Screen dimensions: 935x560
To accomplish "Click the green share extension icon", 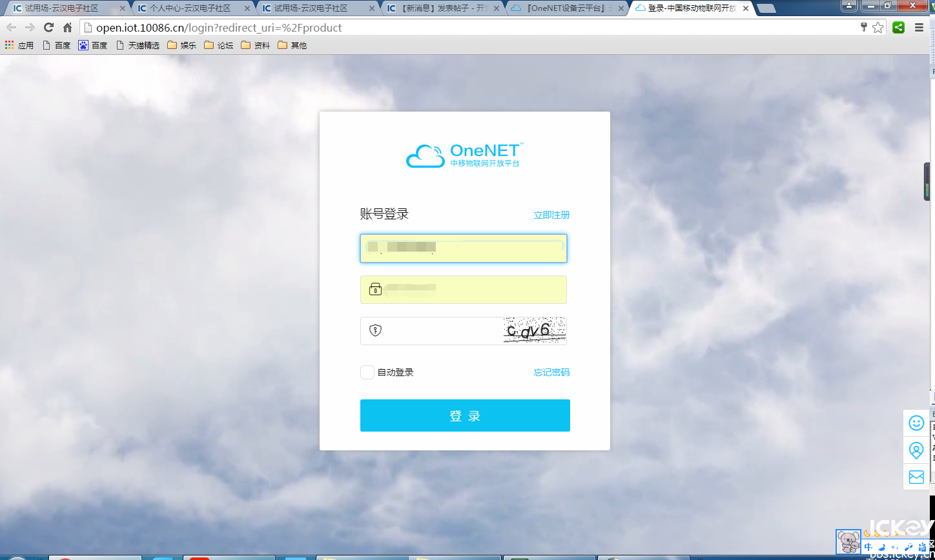I will click(x=898, y=28).
